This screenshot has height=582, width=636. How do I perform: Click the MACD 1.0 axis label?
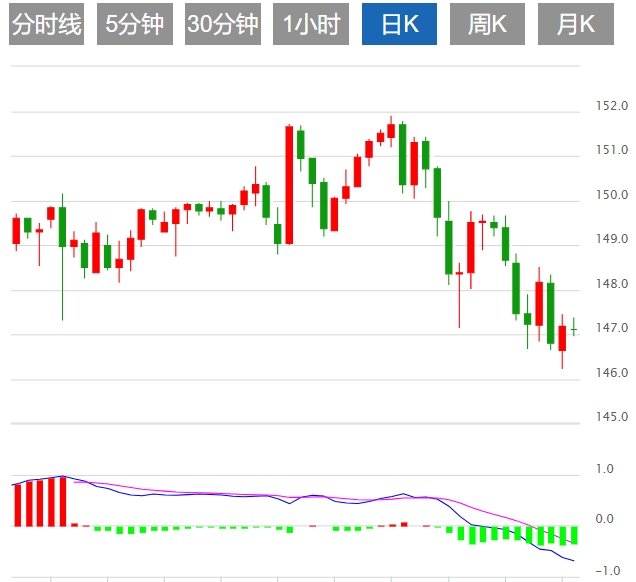pos(603,468)
